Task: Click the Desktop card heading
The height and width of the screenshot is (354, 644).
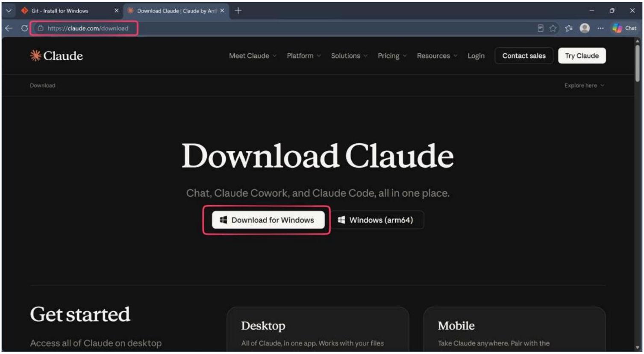Action: 263,326
